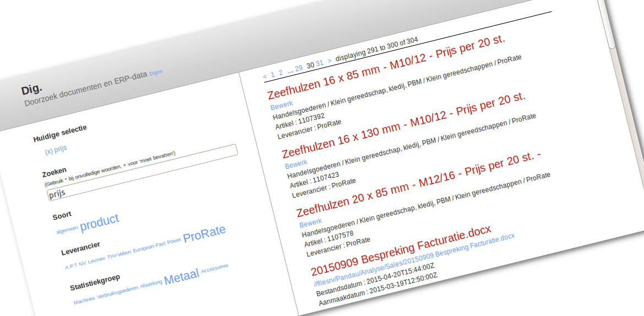Click the Digon link next to the subtitle
644x316 pixels.
[156, 72]
